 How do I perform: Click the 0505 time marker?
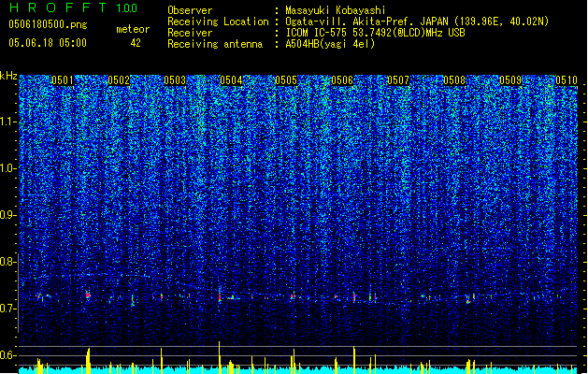(x=286, y=80)
